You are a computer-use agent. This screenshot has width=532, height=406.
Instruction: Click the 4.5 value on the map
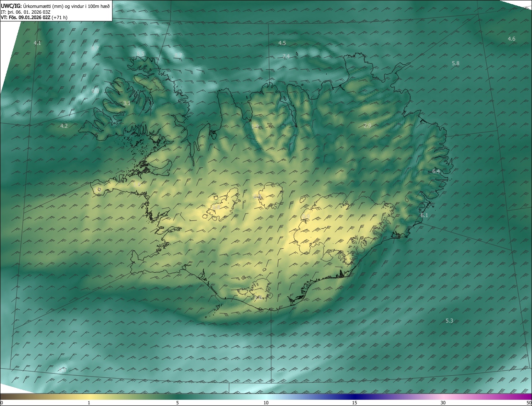pyautogui.click(x=282, y=43)
